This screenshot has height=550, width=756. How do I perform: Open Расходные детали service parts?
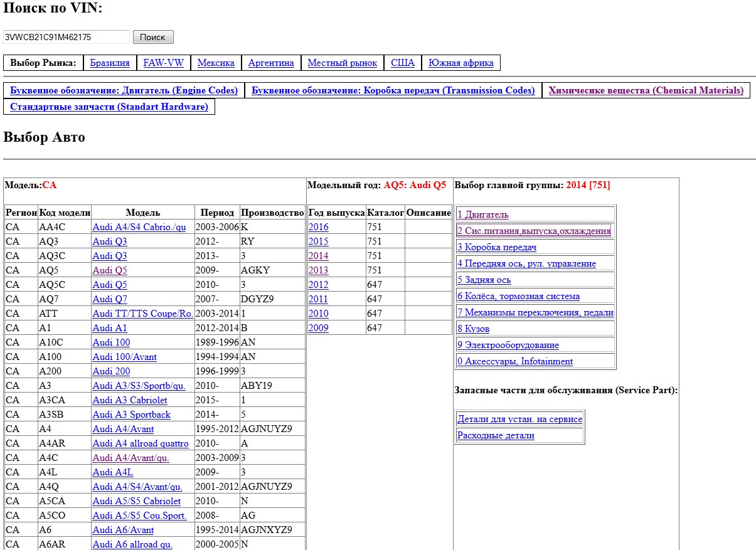click(496, 435)
